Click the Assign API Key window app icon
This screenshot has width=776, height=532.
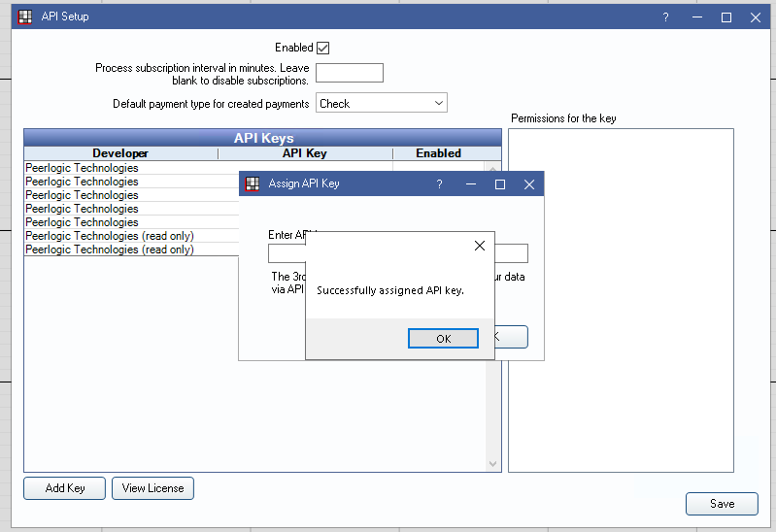point(253,184)
